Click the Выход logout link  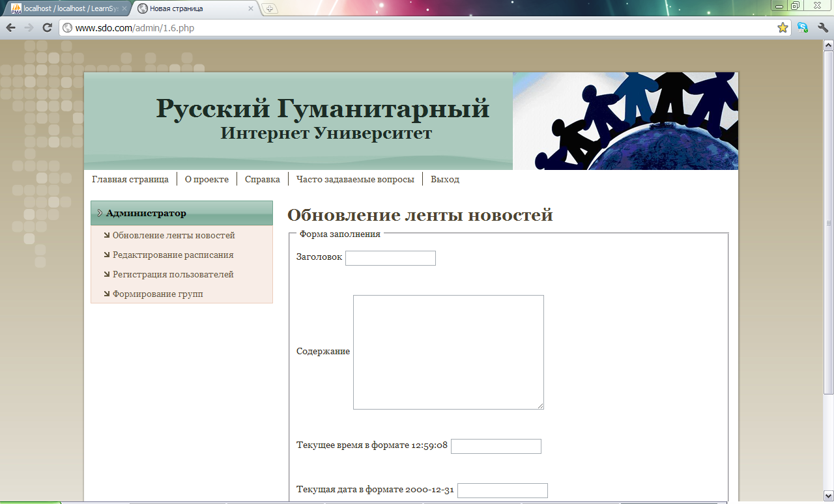445,179
